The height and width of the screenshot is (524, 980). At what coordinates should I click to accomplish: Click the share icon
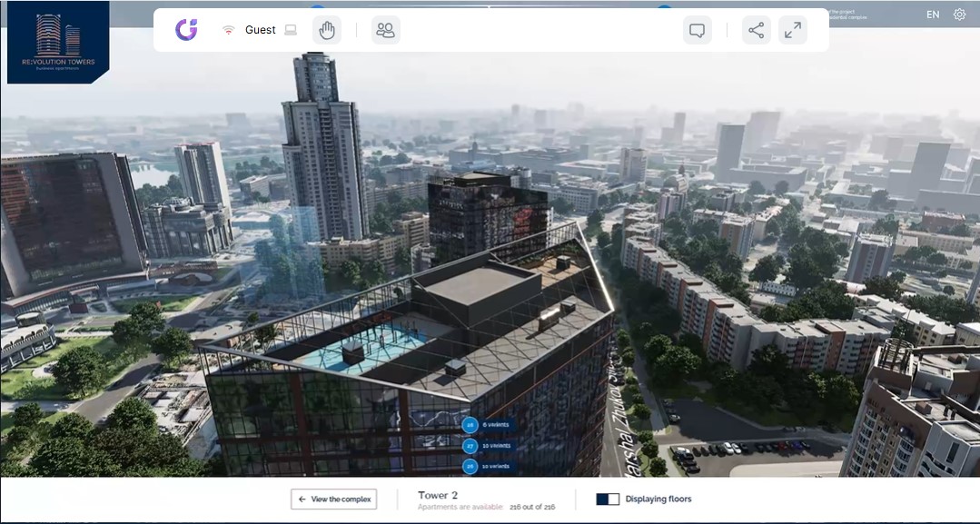(x=756, y=29)
